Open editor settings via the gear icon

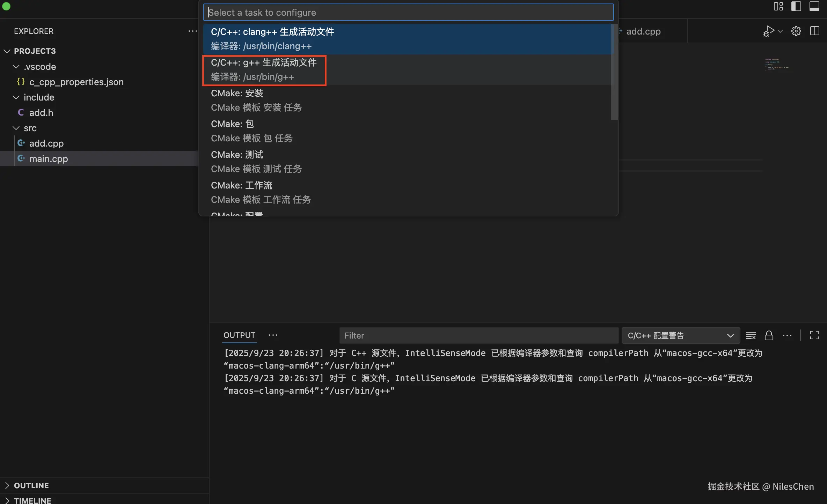(x=796, y=31)
